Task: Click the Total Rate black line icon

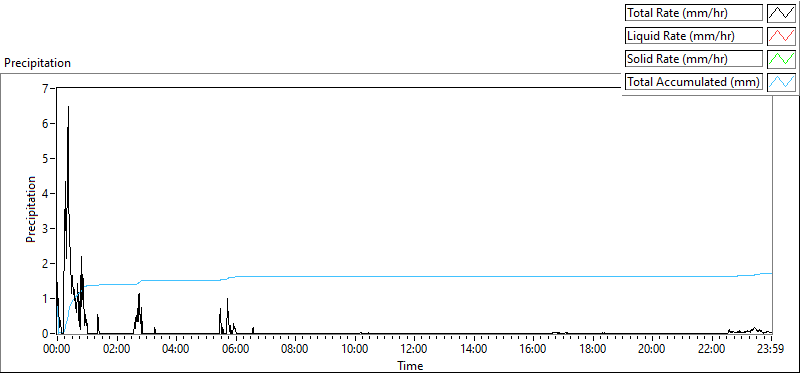Action: (x=782, y=13)
